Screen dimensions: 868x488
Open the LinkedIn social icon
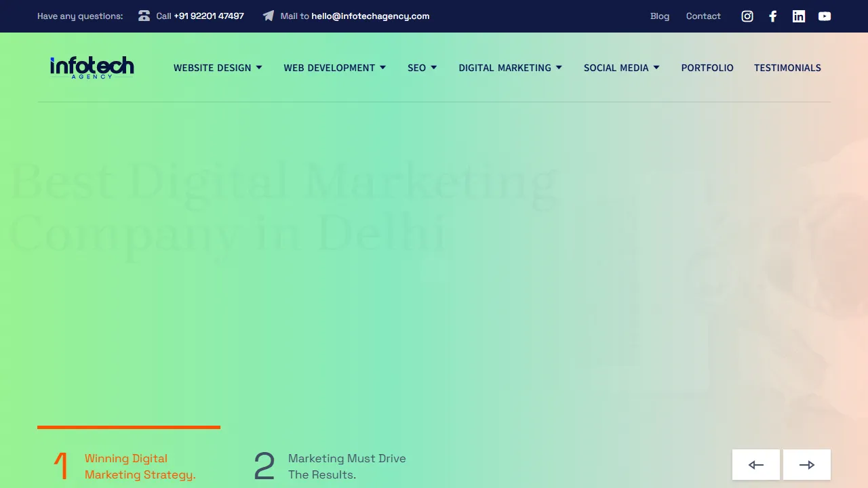(x=799, y=16)
